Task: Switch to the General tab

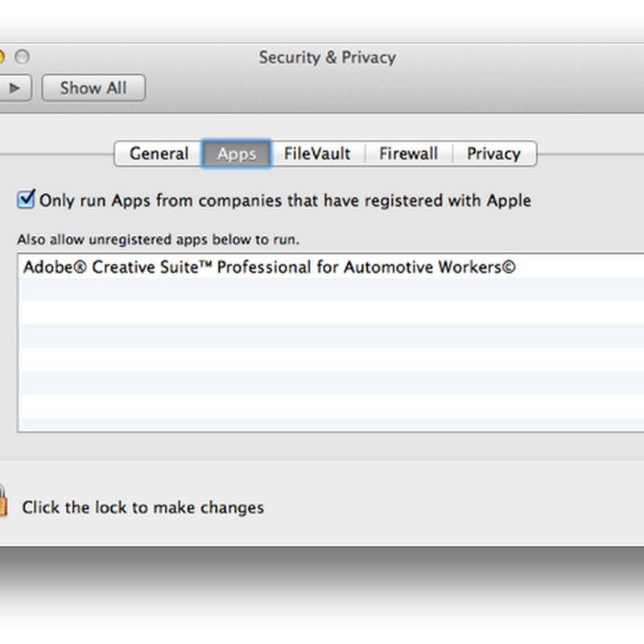Action: pyautogui.click(x=159, y=154)
